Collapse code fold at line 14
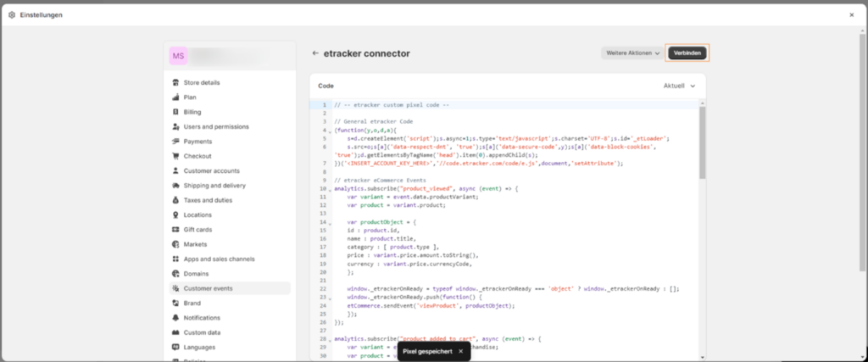 click(x=330, y=224)
